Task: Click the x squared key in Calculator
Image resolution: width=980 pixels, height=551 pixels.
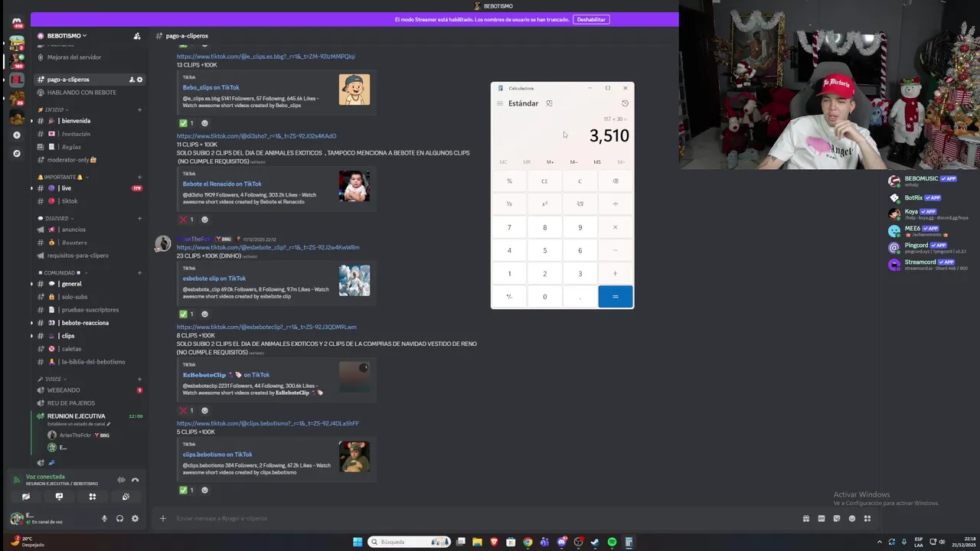Action: pyautogui.click(x=544, y=204)
